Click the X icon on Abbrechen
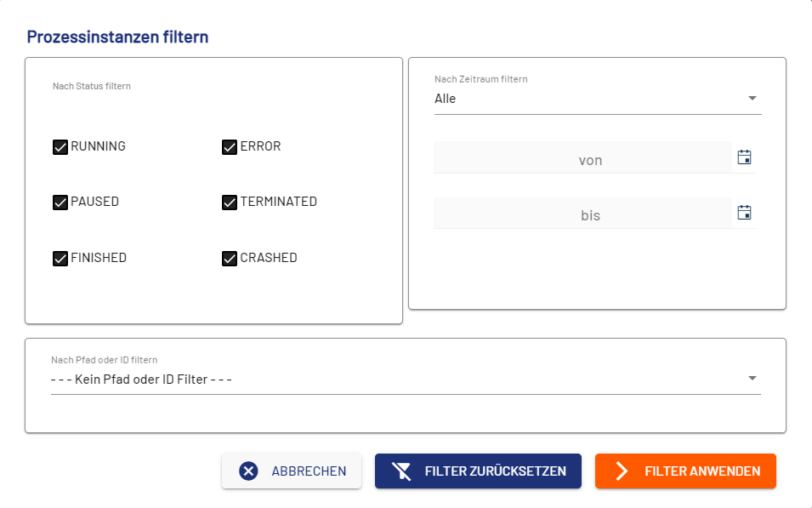812x508 pixels. (248, 471)
